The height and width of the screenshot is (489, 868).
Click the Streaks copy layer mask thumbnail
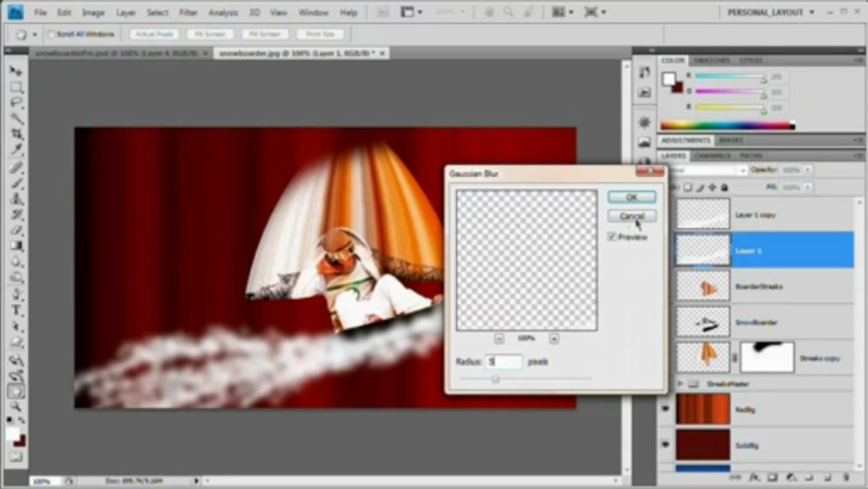point(767,358)
